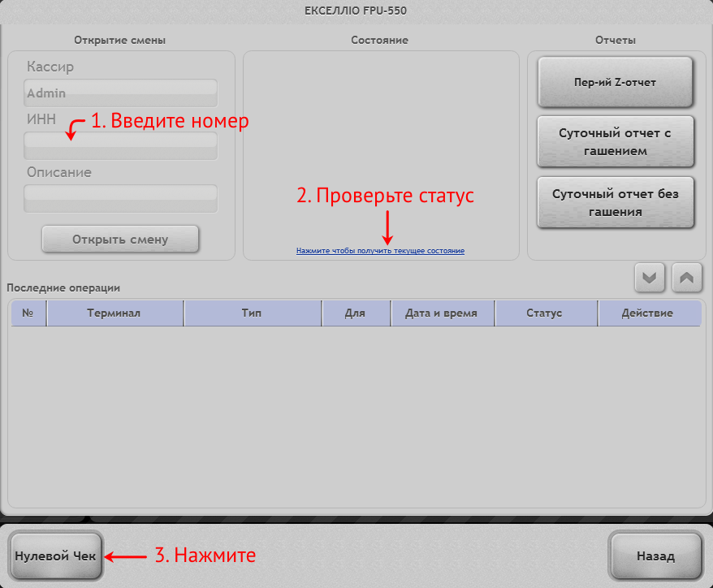The height and width of the screenshot is (588, 713).
Task: Click the down arrow scroll button
Action: [x=650, y=277]
